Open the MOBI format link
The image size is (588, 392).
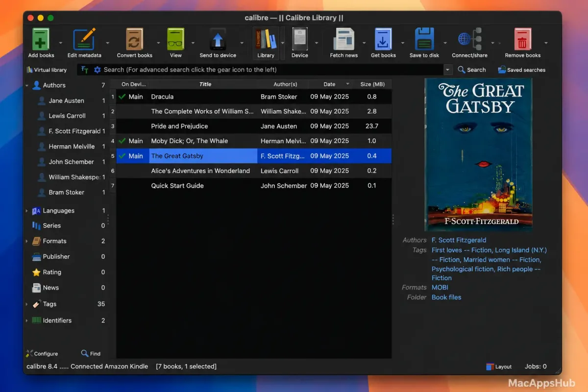pyautogui.click(x=440, y=288)
